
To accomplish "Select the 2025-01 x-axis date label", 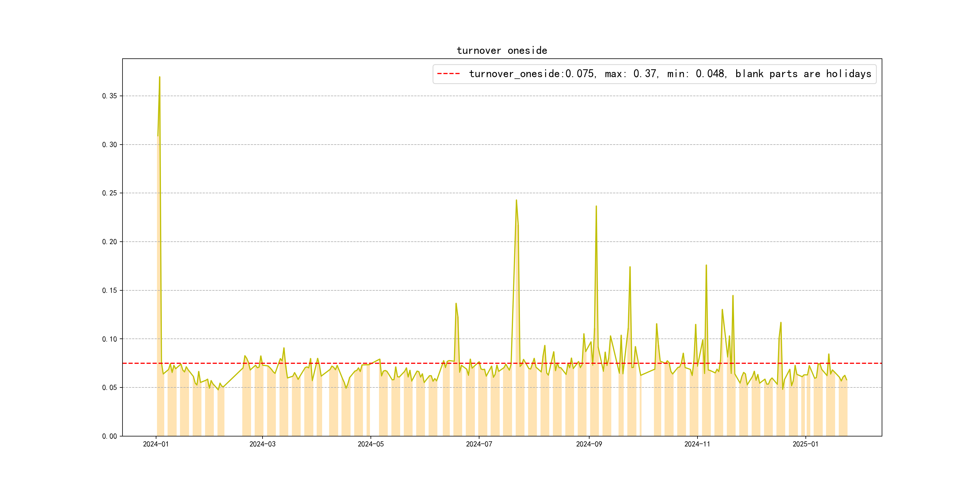I will click(805, 444).
